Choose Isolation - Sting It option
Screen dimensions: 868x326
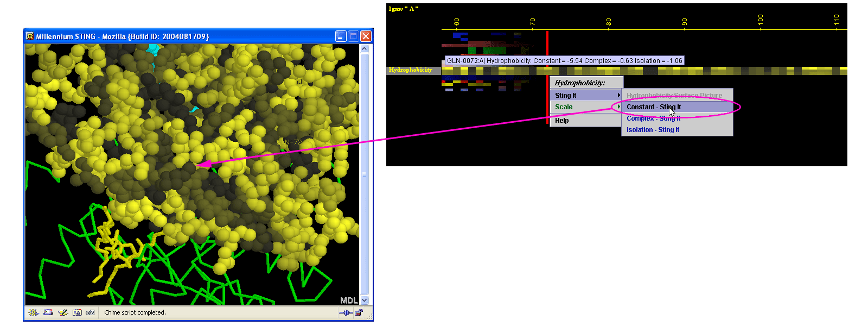pos(677,130)
